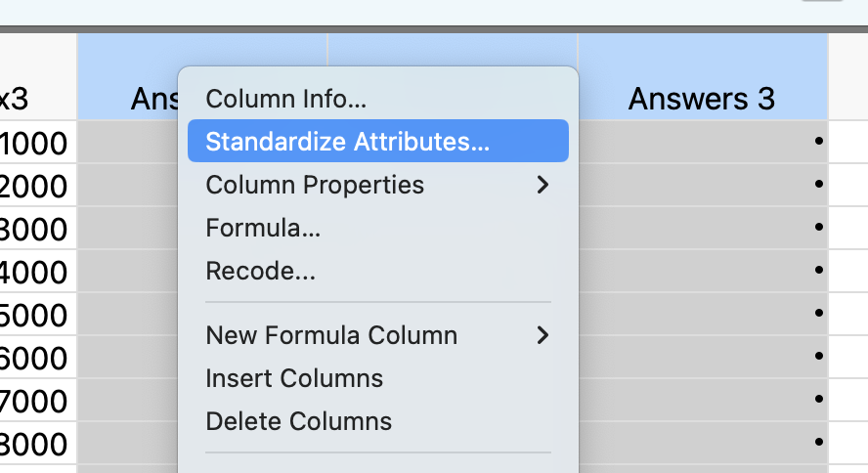This screenshot has width=868, height=473.
Task: Select the Answers 3 column header
Action: (701, 98)
